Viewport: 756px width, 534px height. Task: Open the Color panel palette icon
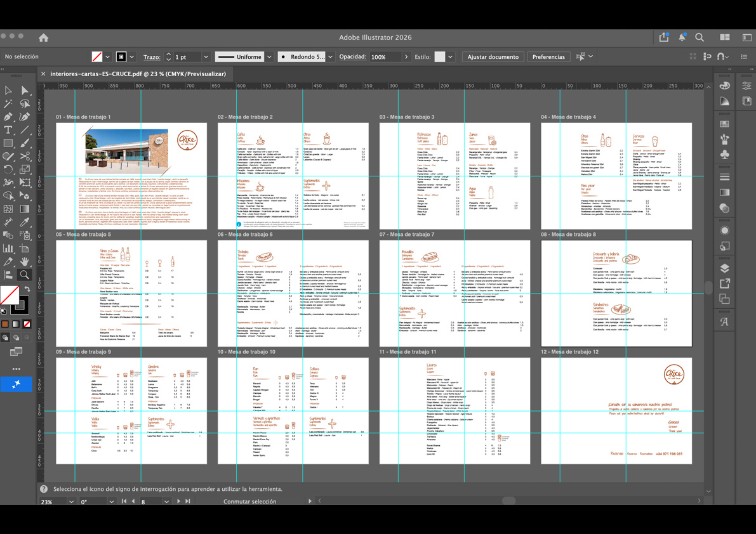click(725, 85)
